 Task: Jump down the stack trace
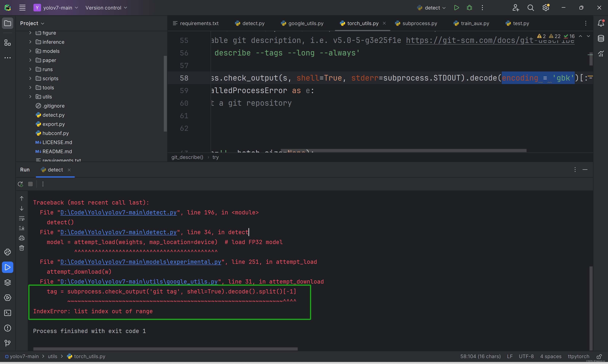tap(22, 208)
